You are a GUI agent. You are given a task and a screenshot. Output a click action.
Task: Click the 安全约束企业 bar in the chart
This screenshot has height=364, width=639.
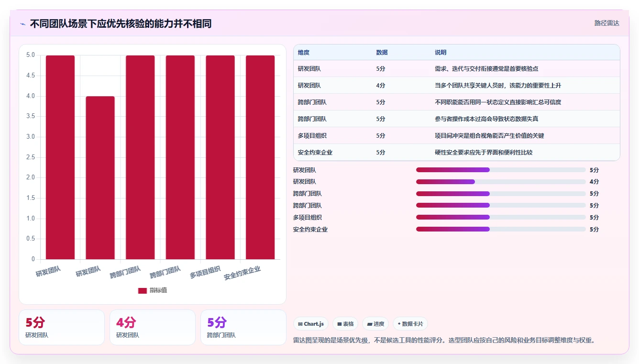tap(260, 157)
